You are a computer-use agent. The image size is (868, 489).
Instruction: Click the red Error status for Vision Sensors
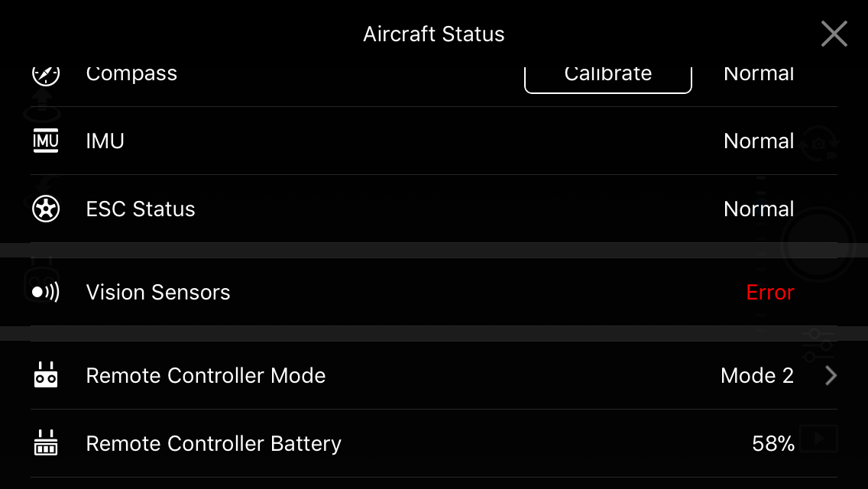click(770, 292)
